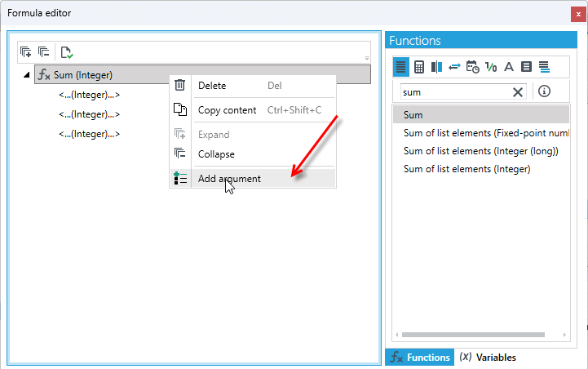Click the validate formula document-check icon

67,52
